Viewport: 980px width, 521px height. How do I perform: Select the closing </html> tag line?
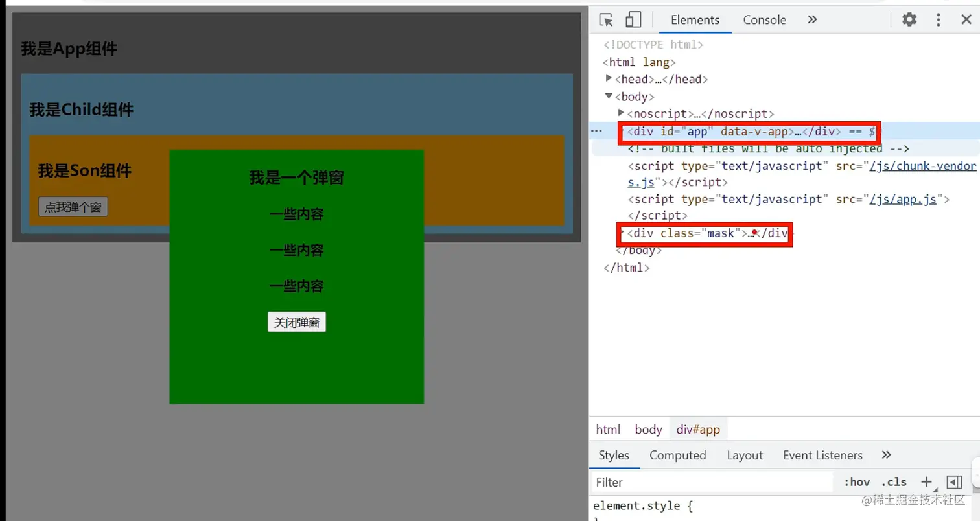pos(626,267)
